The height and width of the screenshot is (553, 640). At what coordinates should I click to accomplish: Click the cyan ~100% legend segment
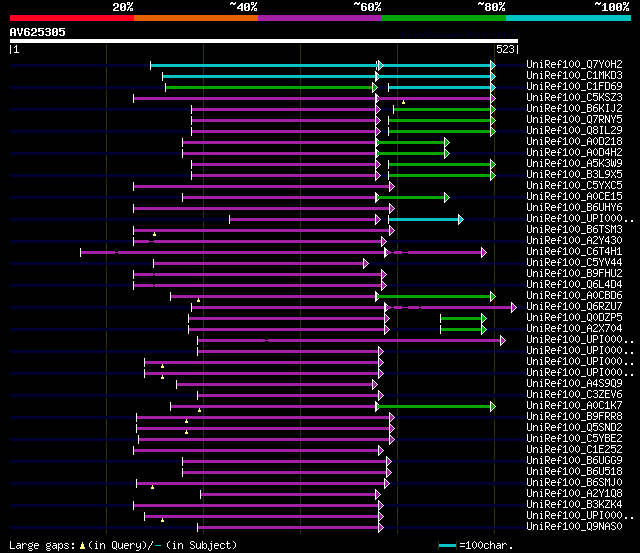coord(568,18)
